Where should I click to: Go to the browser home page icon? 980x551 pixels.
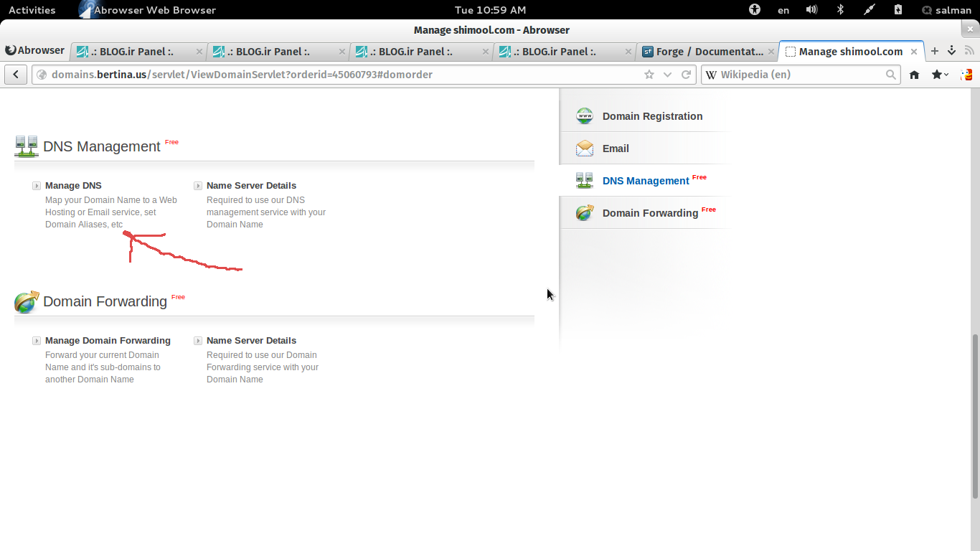coord(914,75)
